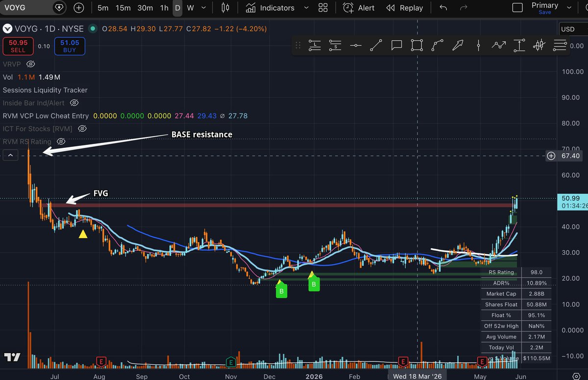The width and height of the screenshot is (588, 380).
Task: Expand the timeframe interval dropdown chevron
Action: [x=204, y=8]
